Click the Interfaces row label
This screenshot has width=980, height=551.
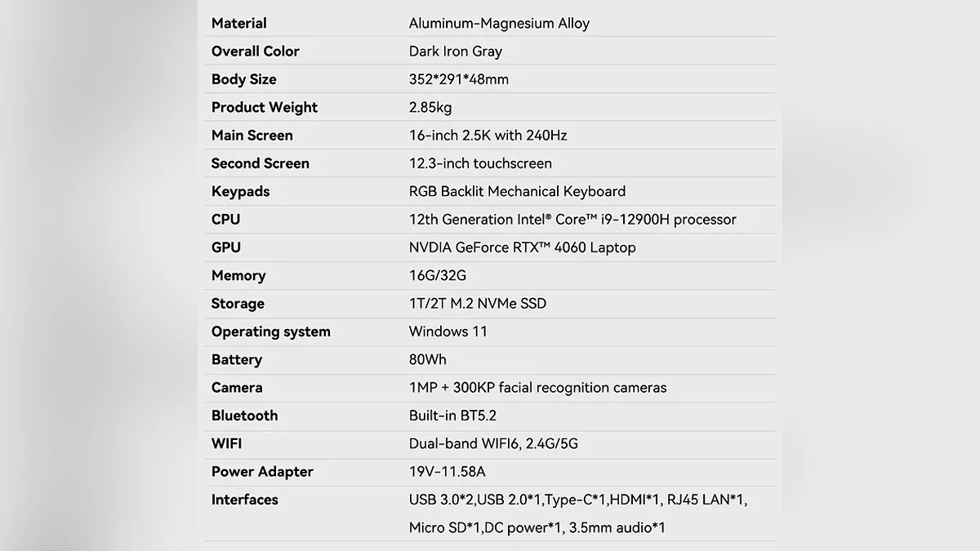244,500
